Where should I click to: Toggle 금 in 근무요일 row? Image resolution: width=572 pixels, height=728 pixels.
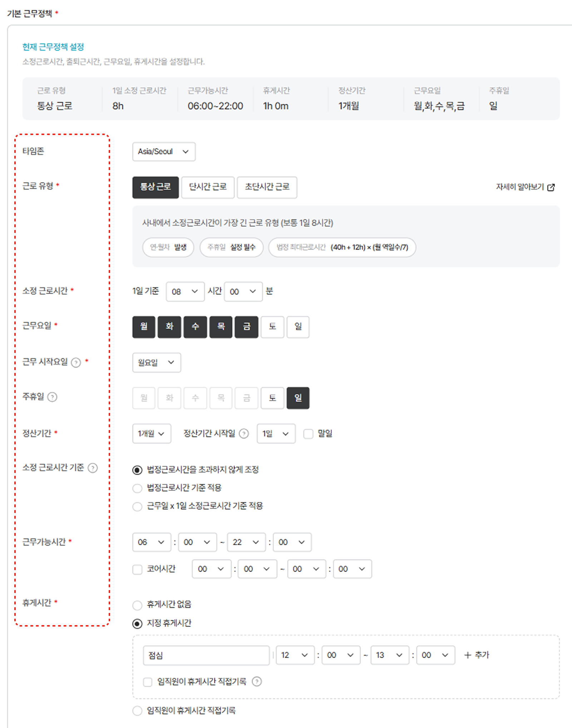coord(247,327)
